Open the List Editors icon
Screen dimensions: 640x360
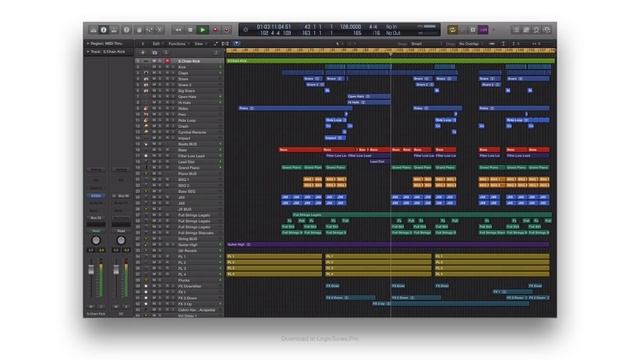coord(516,30)
